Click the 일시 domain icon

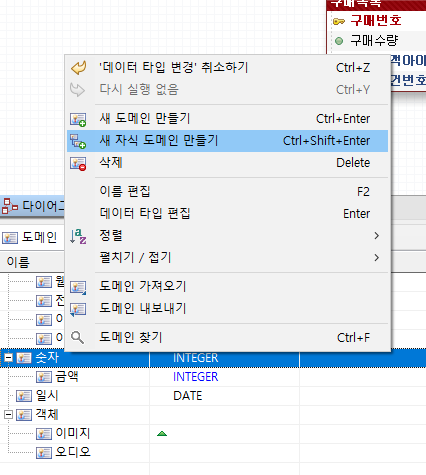[x=24, y=396]
